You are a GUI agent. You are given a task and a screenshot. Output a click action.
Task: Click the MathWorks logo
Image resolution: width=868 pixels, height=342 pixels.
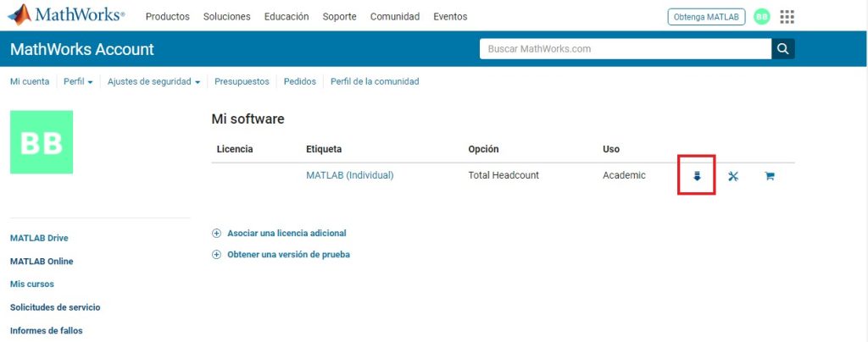[x=66, y=15]
